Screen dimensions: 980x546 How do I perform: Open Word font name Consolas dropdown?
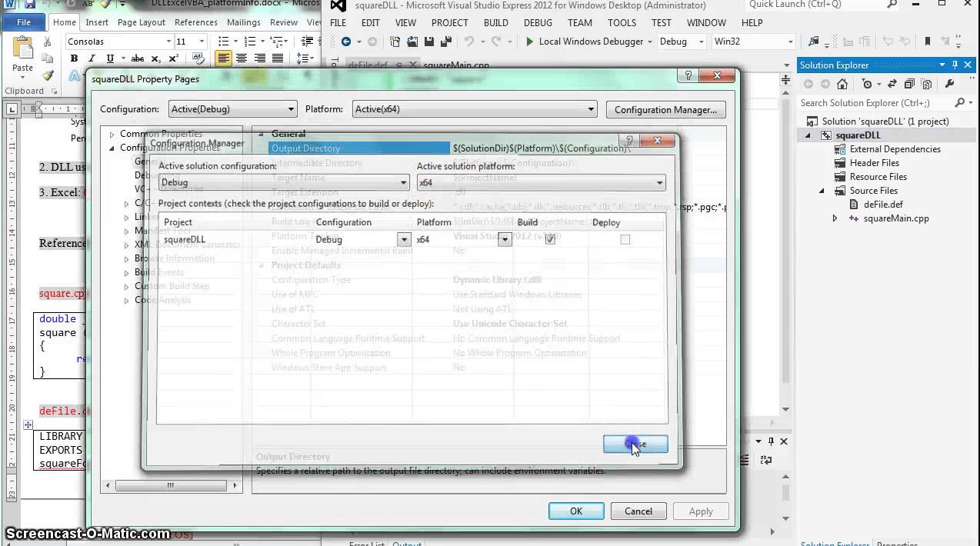tap(167, 42)
